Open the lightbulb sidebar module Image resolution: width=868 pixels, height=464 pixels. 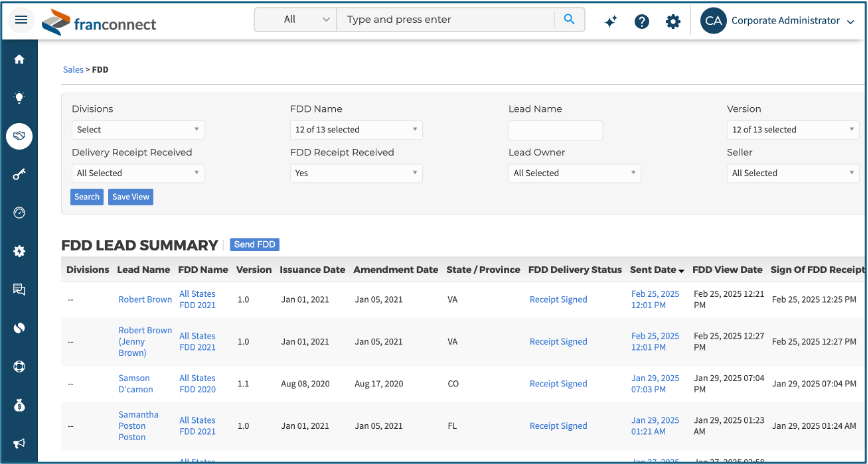click(x=19, y=97)
